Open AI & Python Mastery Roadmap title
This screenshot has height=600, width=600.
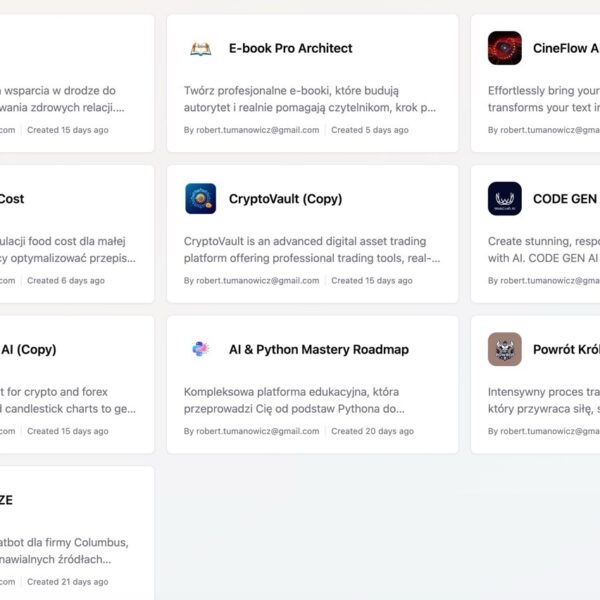pos(318,350)
